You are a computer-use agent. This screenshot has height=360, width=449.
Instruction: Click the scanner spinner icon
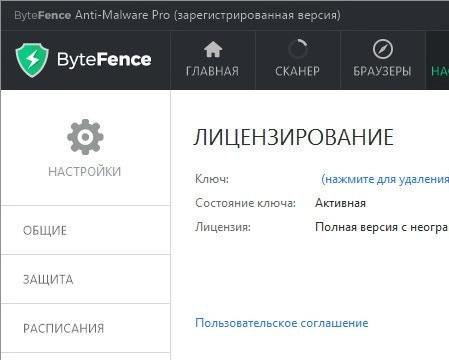[x=298, y=49]
